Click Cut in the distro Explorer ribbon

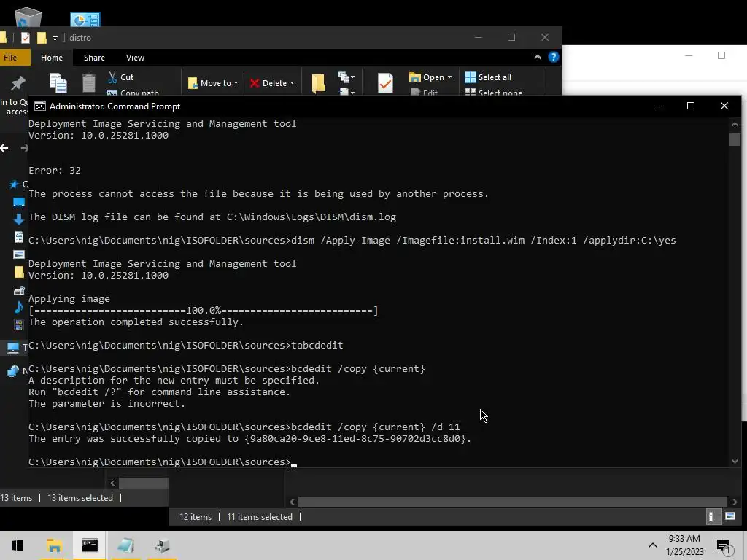point(121,77)
